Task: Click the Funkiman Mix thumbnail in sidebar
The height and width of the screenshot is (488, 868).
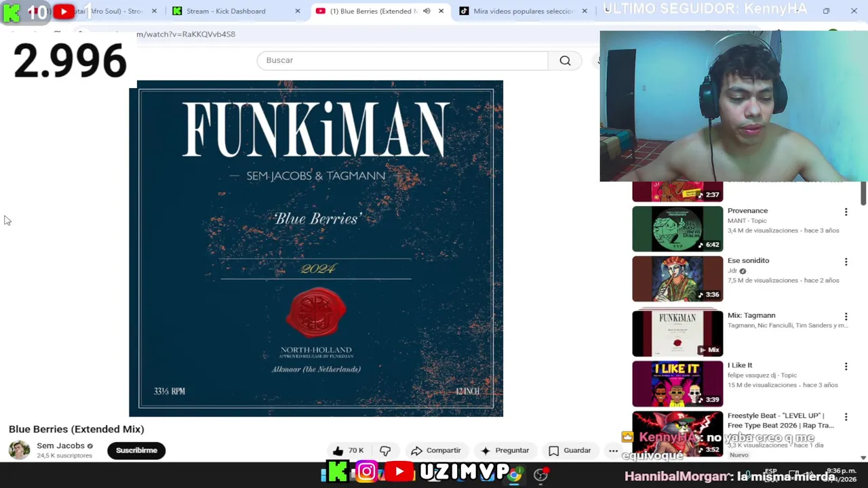Action: (677, 333)
